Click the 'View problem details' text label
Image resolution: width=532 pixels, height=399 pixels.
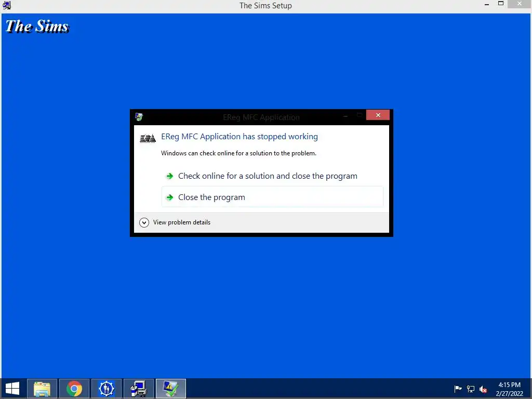[181, 222]
